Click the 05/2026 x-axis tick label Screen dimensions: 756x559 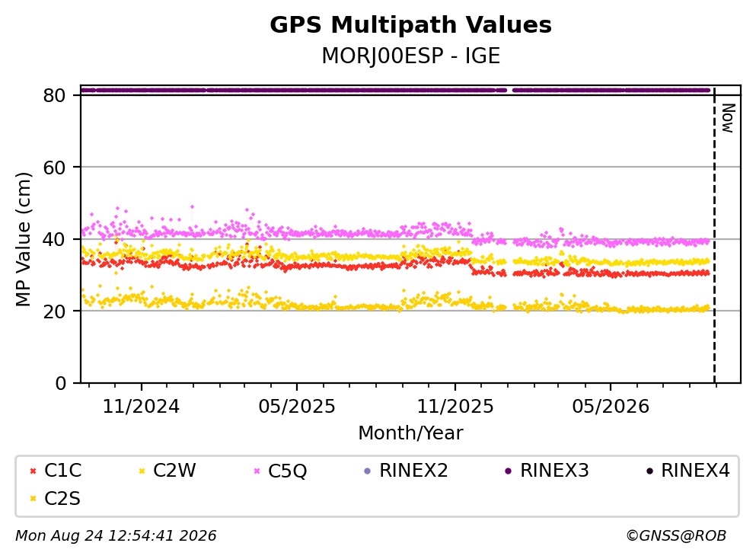(x=611, y=407)
